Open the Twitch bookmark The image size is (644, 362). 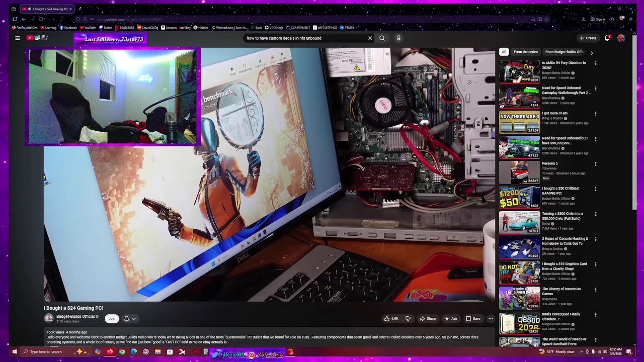(x=106, y=28)
